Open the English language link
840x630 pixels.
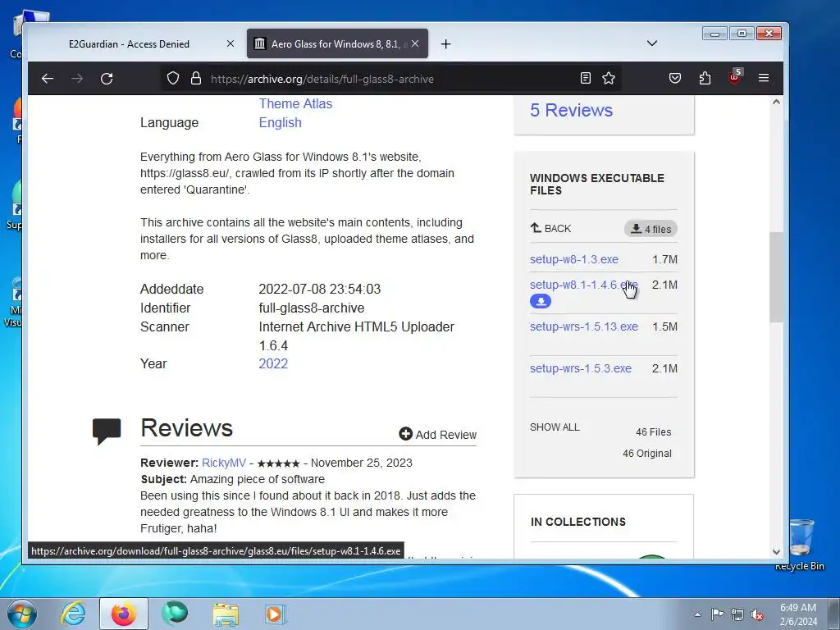(x=281, y=122)
